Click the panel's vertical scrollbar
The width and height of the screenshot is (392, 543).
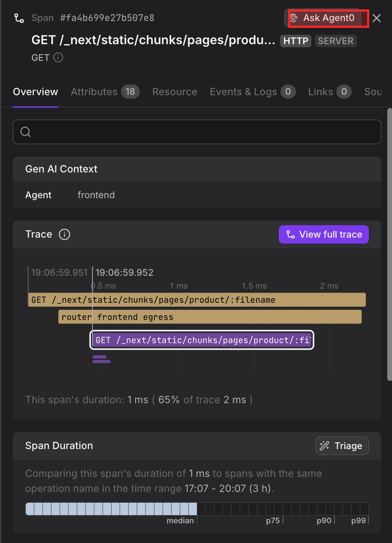[x=389, y=244]
